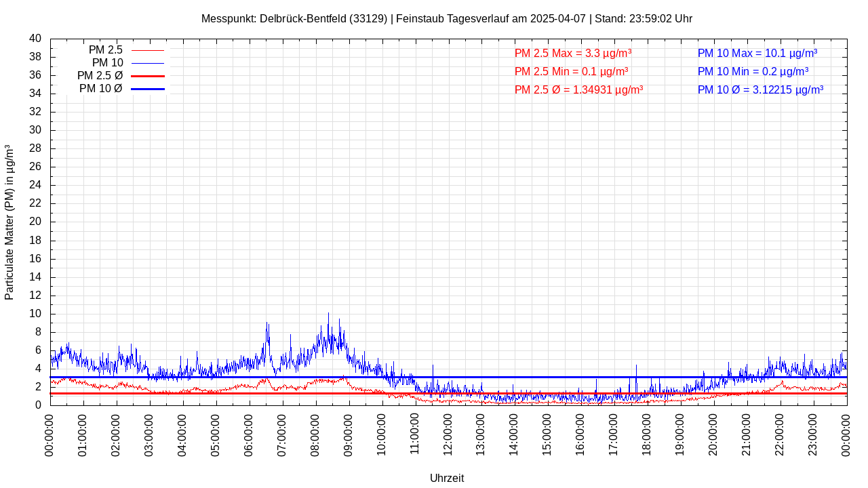The width and height of the screenshot is (868, 488).
Task: Click the Uhrzeit x-axis label
Action: pos(447,478)
